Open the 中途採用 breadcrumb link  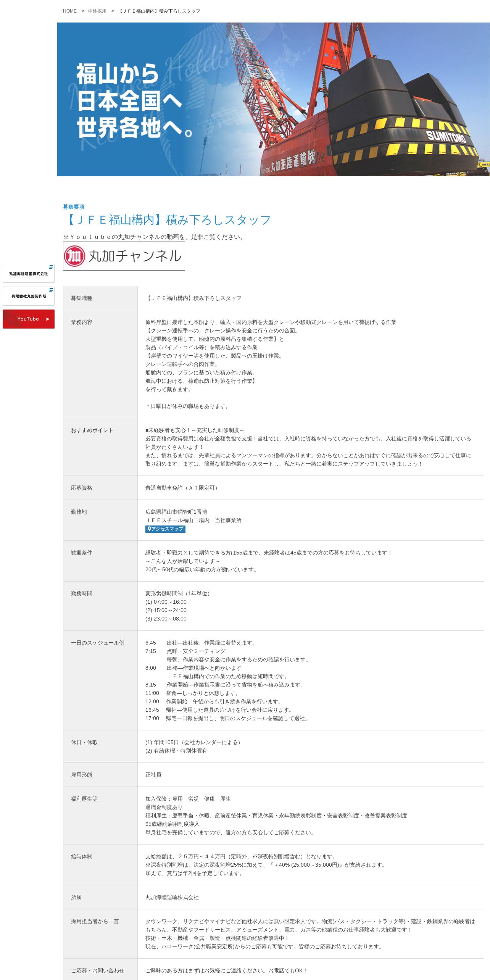pos(97,11)
